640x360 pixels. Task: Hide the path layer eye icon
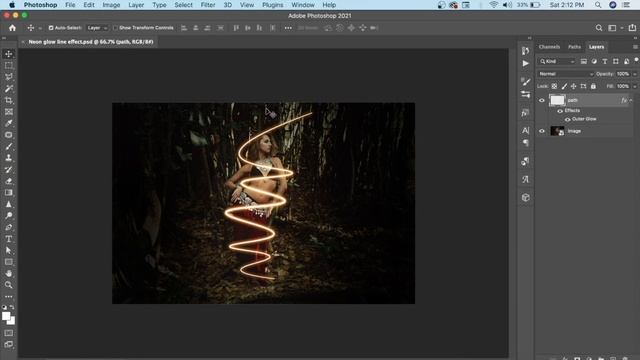542,100
